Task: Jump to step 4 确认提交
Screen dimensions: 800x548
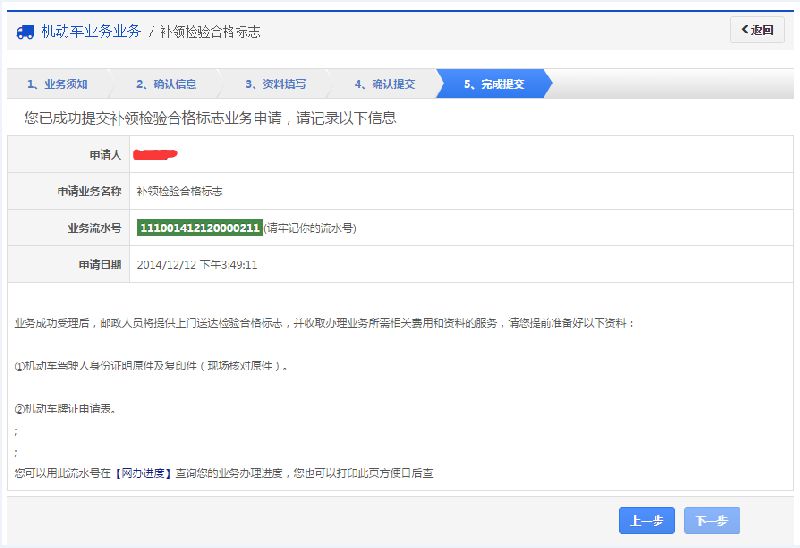Action: tap(385, 84)
